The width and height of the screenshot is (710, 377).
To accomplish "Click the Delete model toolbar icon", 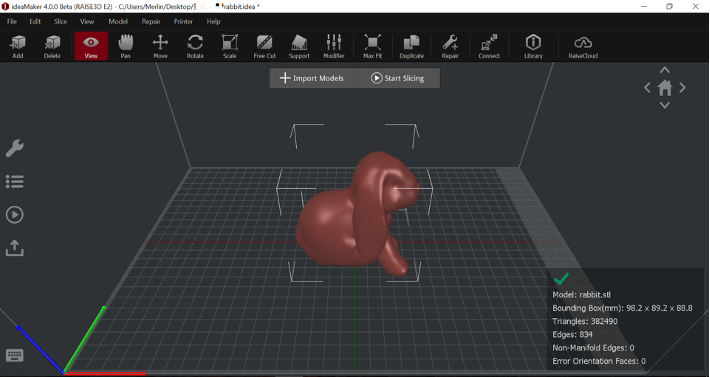I will [x=52, y=46].
